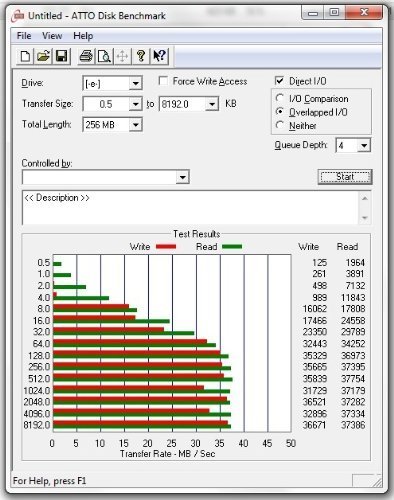Open the View menu
Viewport: 394px width, 500px height.
(52, 36)
